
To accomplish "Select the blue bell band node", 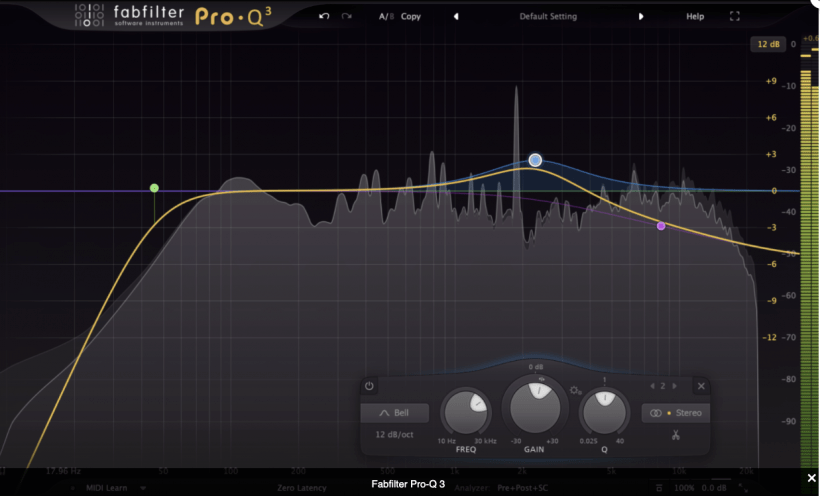I will point(534,160).
